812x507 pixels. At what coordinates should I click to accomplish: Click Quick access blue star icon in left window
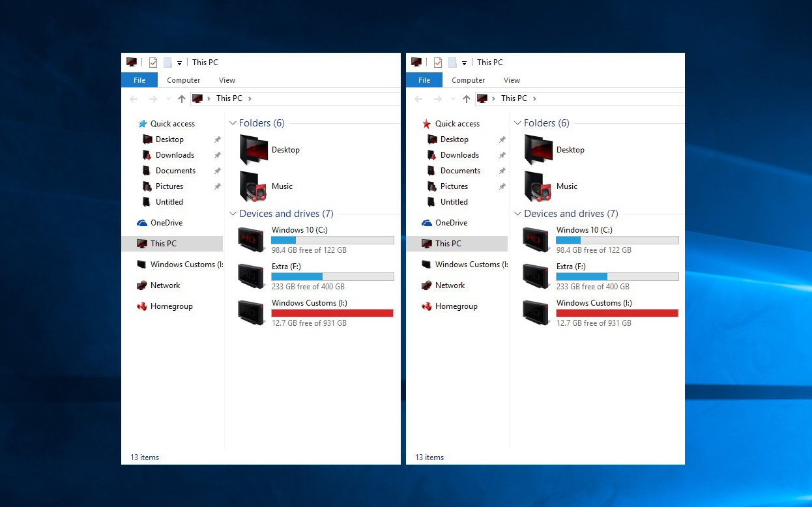pos(143,124)
